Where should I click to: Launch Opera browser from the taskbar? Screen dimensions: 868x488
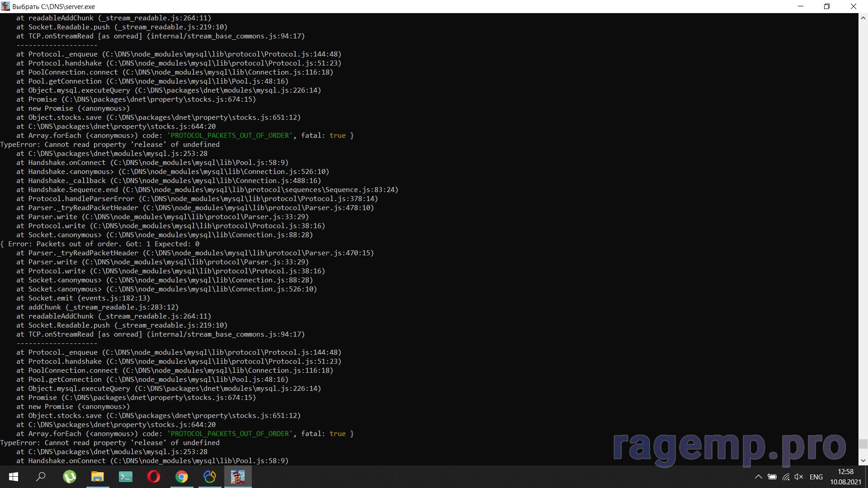(x=154, y=477)
